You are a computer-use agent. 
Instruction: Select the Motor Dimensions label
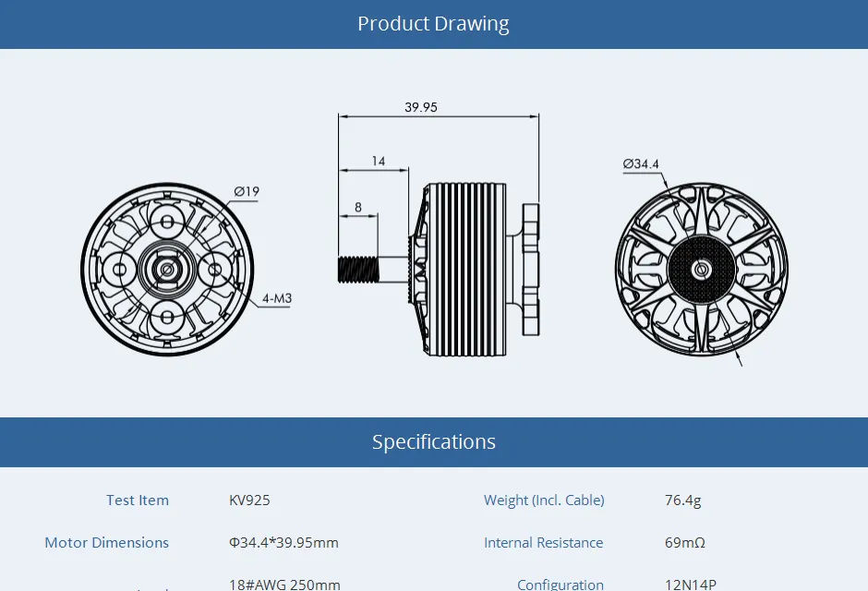(x=107, y=542)
